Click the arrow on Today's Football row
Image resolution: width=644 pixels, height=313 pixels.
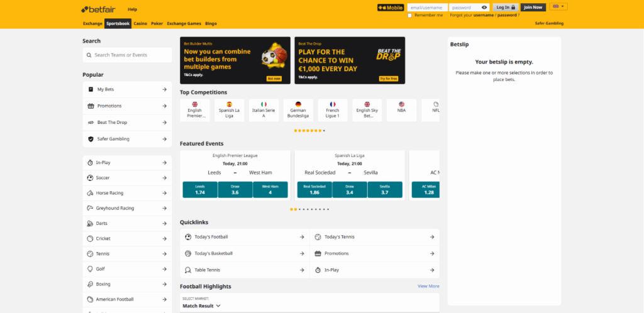(302, 237)
